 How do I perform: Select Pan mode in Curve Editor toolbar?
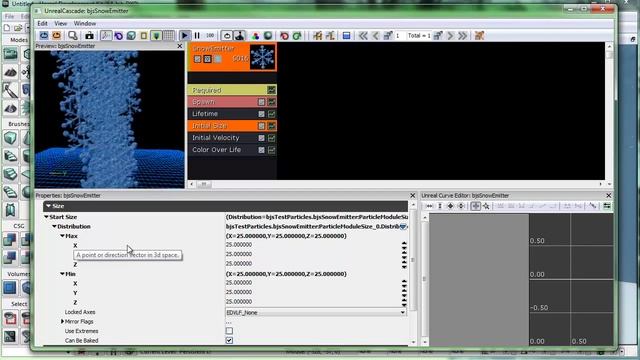[x=476, y=206]
